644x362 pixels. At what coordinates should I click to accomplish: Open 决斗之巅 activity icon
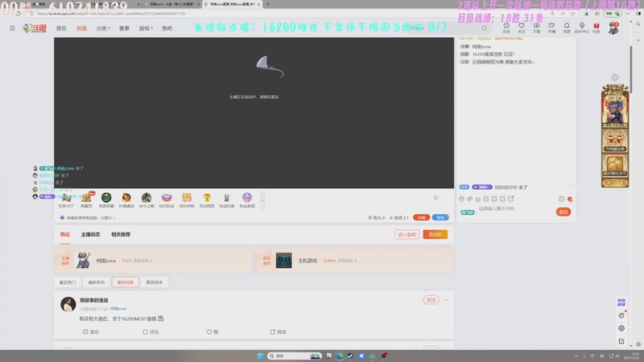click(x=147, y=200)
